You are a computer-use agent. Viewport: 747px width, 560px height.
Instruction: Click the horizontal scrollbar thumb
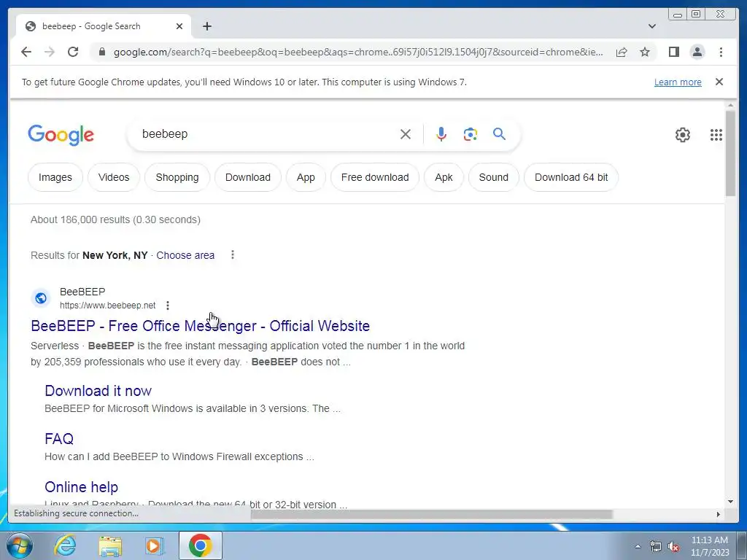pos(431,514)
